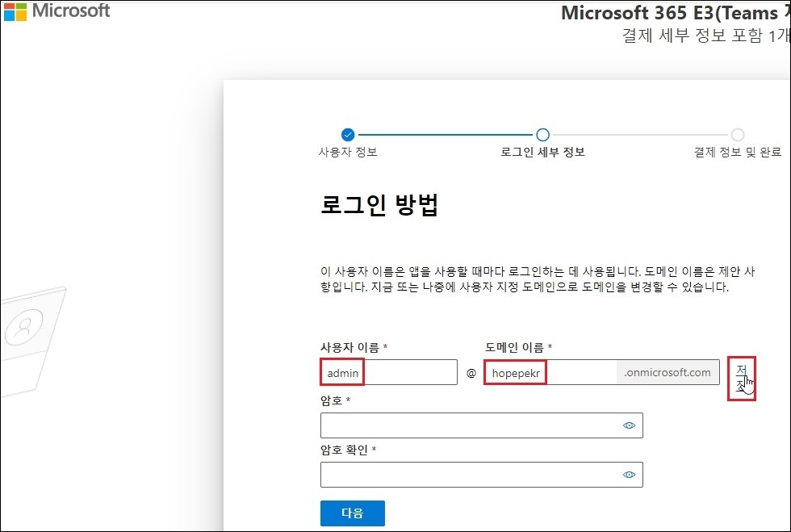The width and height of the screenshot is (791, 532).
Task: Click the 다음 button
Action: click(353, 513)
